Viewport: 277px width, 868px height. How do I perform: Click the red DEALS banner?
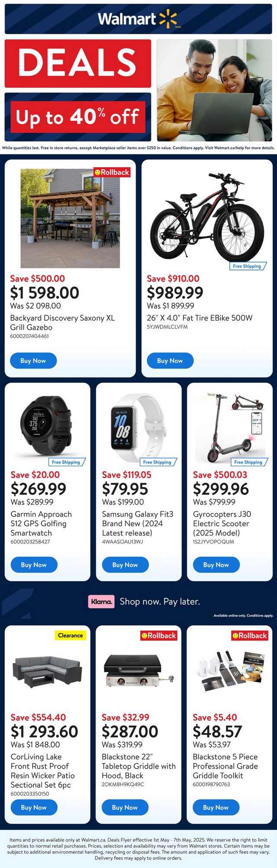click(78, 63)
